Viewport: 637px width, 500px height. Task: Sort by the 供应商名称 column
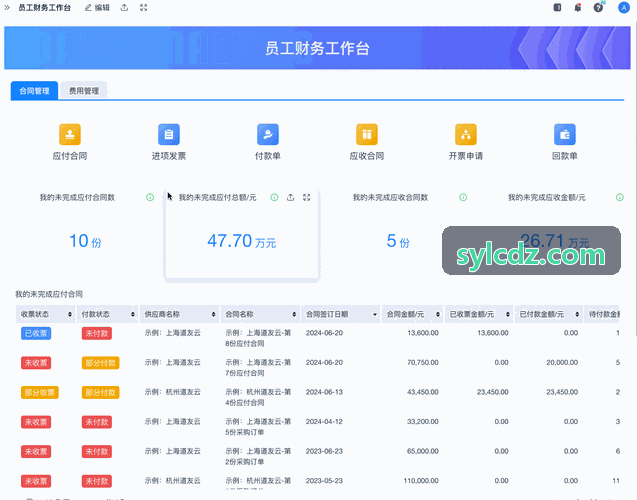click(213, 314)
